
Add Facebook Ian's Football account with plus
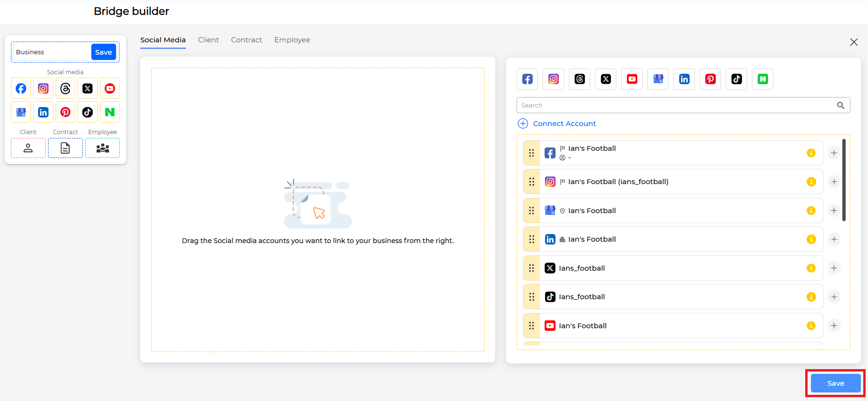coord(834,153)
